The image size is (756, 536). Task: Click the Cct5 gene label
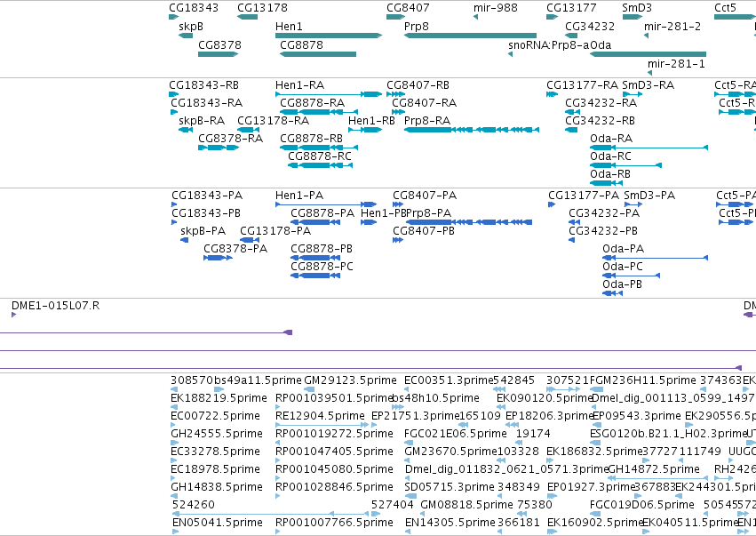[x=725, y=8]
